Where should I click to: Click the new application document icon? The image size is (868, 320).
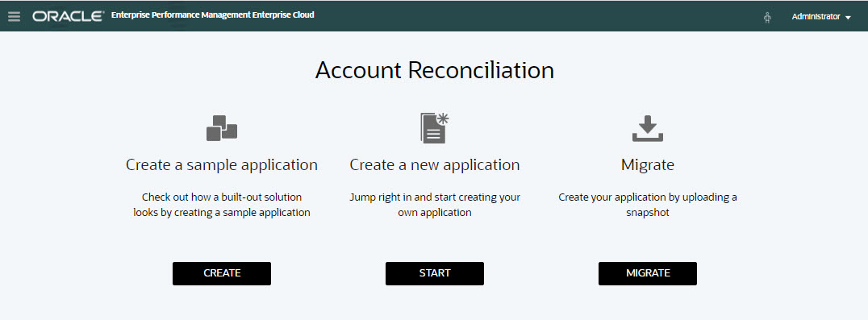pos(435,127)
